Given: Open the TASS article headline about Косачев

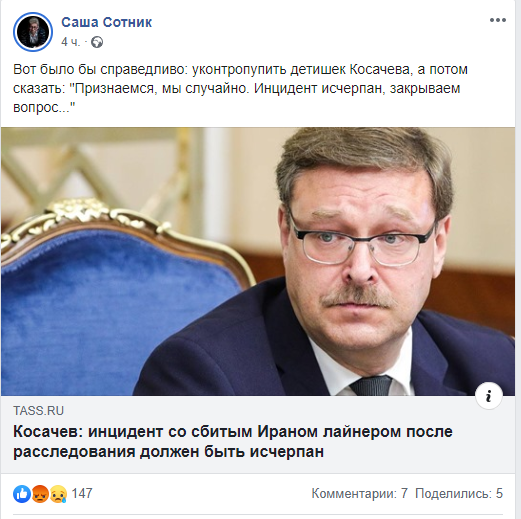Looking at the screenshot, I should click(233, 442).
